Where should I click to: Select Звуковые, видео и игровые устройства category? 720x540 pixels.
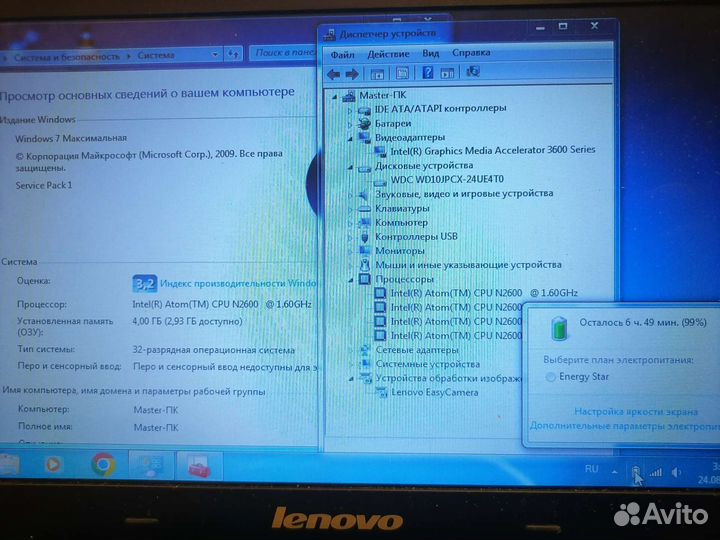coord(464,194)
